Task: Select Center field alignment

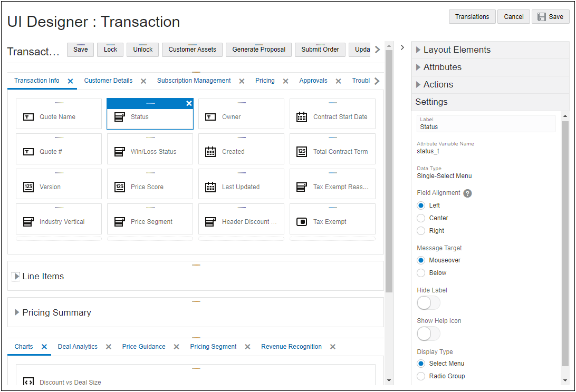Action: point(421,218)
